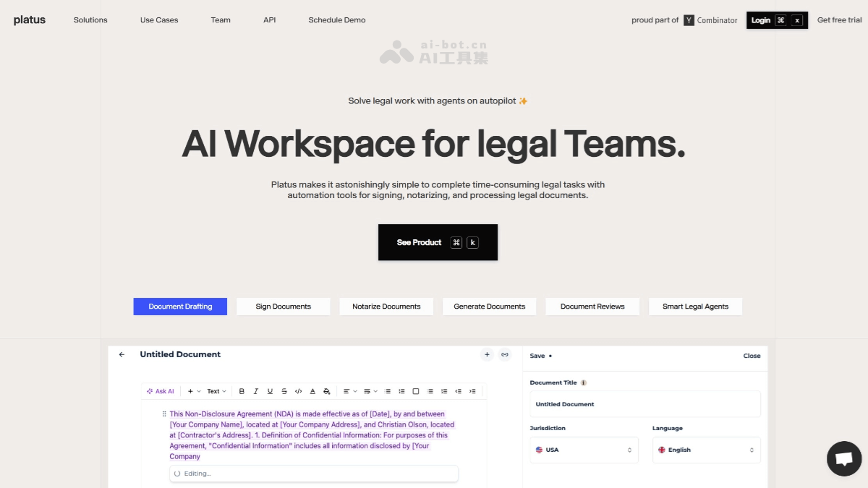The image size is (868, 488).
Task: Toggle the checkbox task list icon
Action: tap(416, 391)
